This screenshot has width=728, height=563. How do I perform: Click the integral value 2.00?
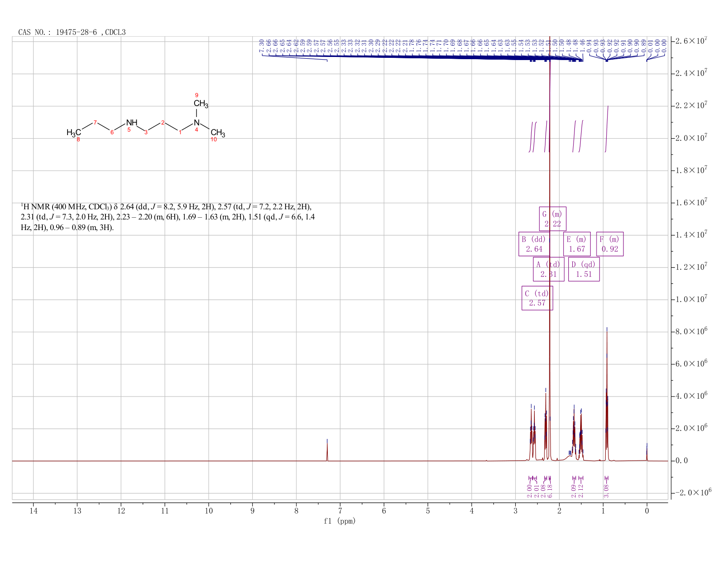point(529,490)
